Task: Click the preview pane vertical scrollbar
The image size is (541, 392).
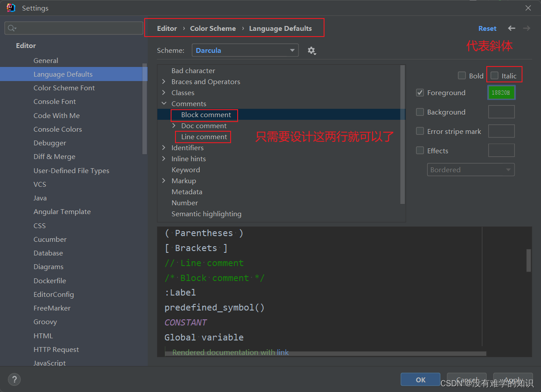Action: (x=529, y=261)
